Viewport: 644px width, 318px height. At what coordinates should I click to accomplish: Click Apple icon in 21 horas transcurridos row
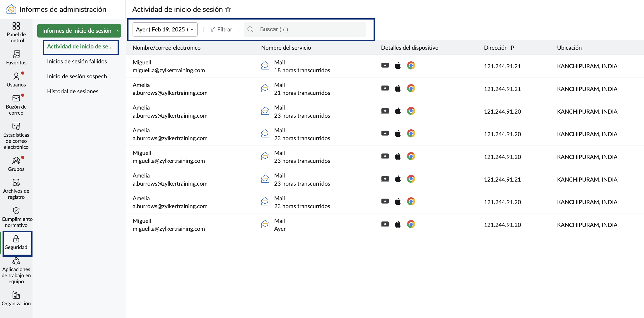click(398, 88)
